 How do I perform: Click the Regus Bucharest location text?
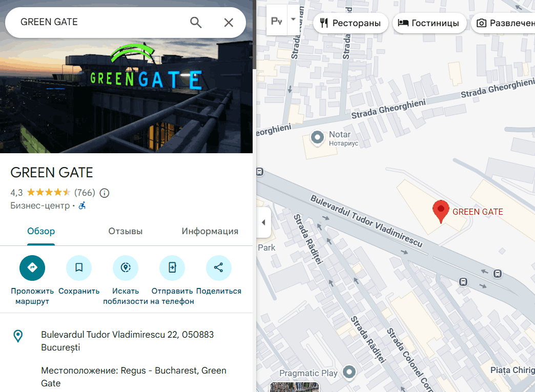point(134,377)
